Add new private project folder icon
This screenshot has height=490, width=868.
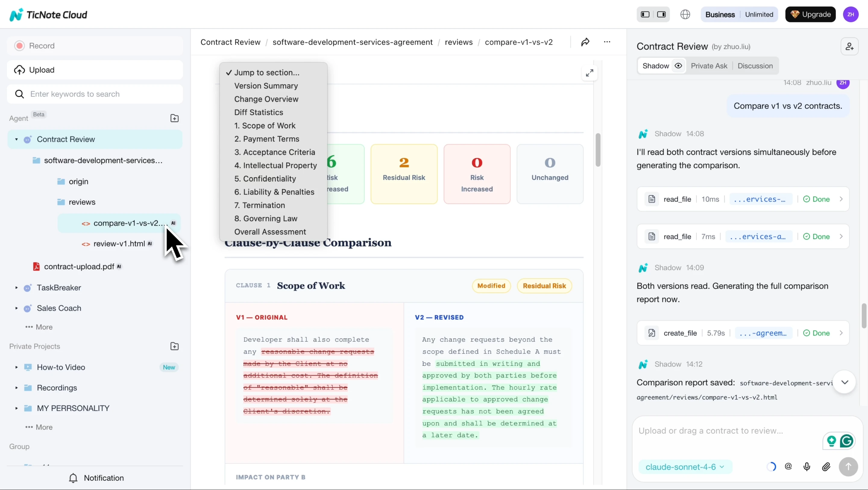click(175, 347)
